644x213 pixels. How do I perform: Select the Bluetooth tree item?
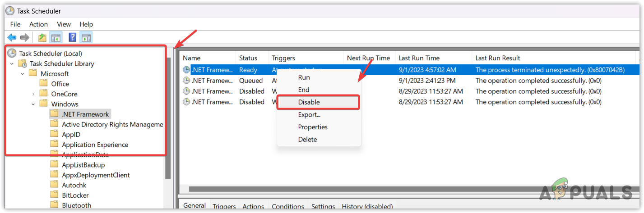pos(77,205)
